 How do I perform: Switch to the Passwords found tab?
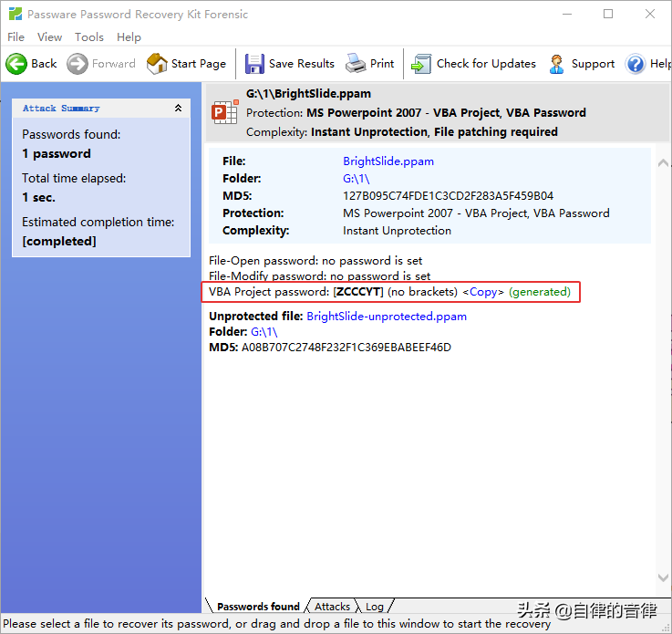pos(258,607)
